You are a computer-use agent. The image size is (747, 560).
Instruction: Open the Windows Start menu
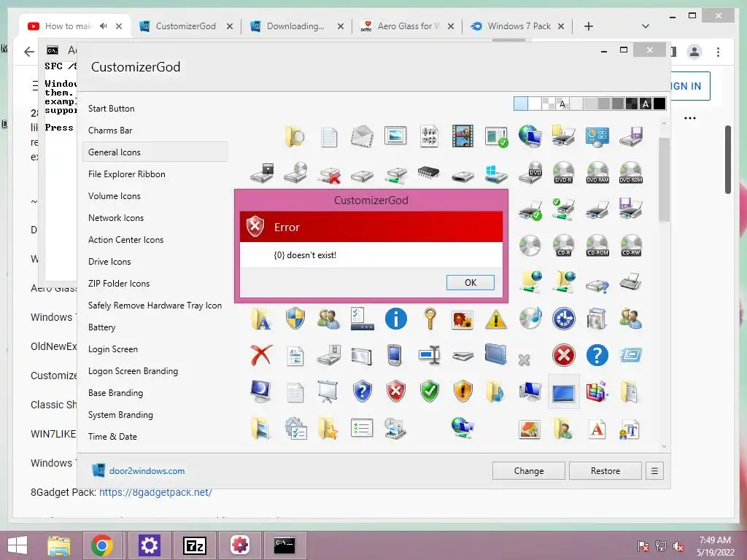[18, 545]
